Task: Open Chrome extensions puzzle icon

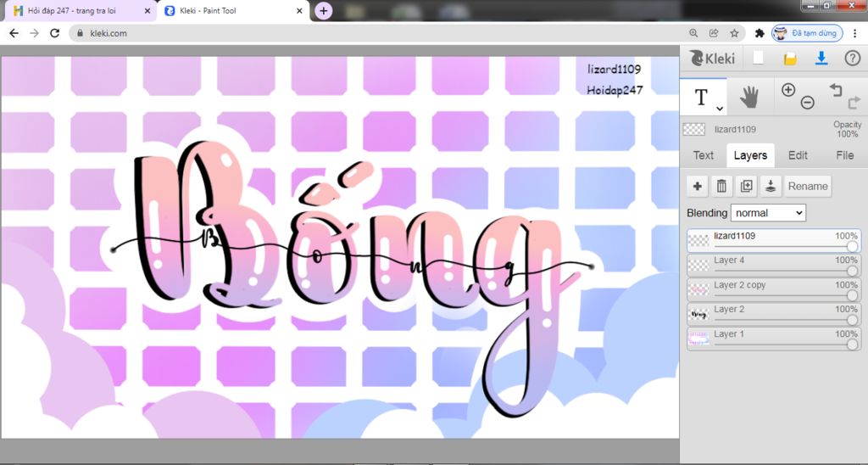Action: pyautogui.click(x=759, y=33)
